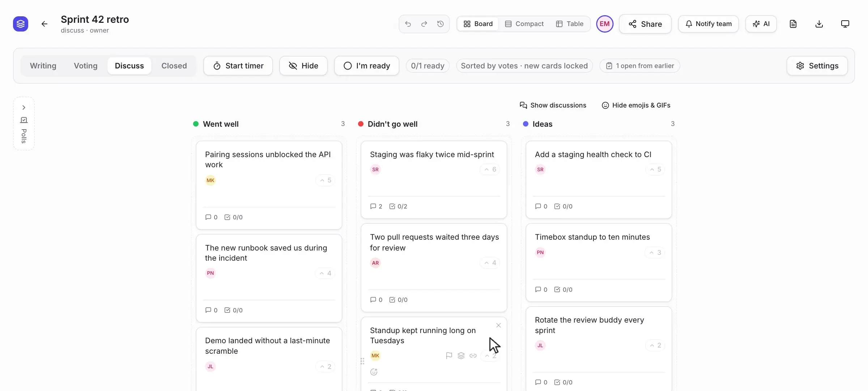Click the red Didn't go well dot
Screen dimensions: 868x391
pyautogui.click(x=361, y=124)
